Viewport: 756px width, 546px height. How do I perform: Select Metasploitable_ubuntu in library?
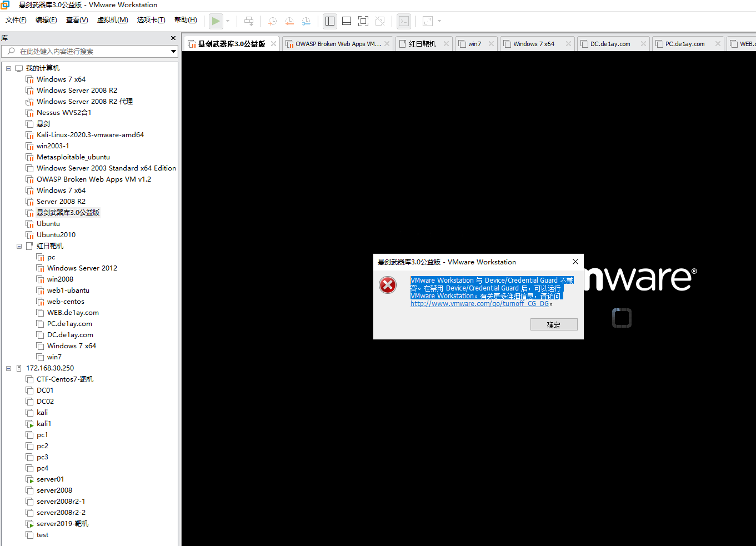[73, 157]
